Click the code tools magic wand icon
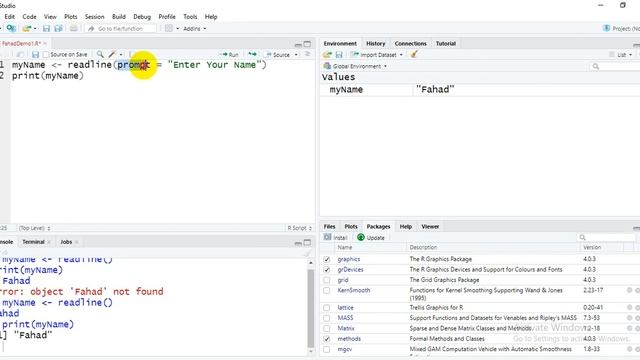Image resolution: width=640 pixels, height=360 pixels. (x=112, y=54)
